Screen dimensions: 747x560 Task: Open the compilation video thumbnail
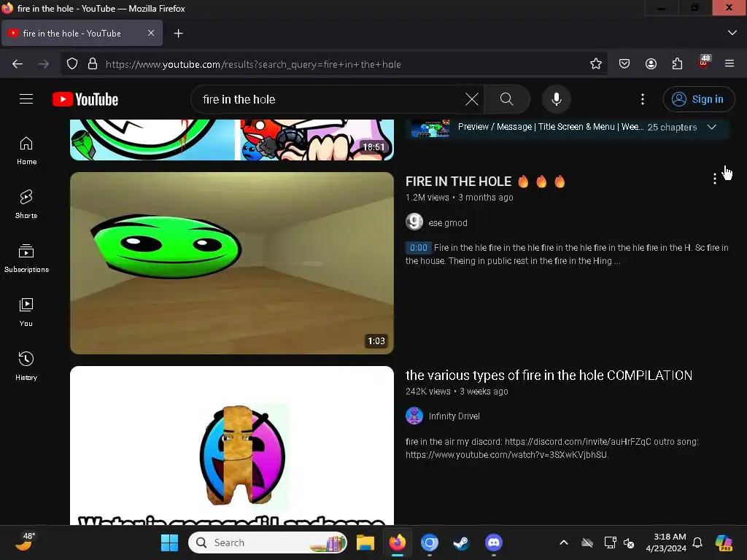tap(232, 446)
